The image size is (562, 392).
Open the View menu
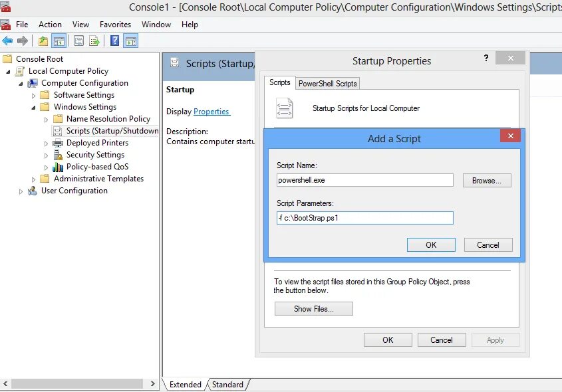(80, 25)
